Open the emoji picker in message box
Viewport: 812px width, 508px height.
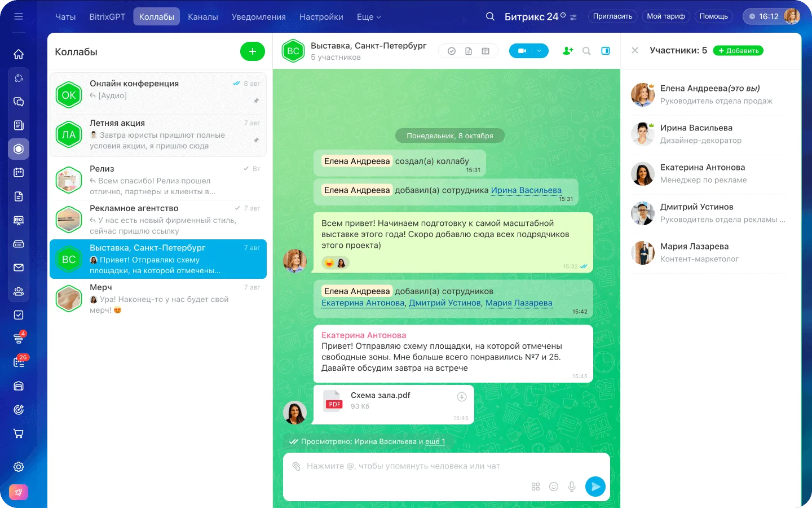click(x=554, y=487)
